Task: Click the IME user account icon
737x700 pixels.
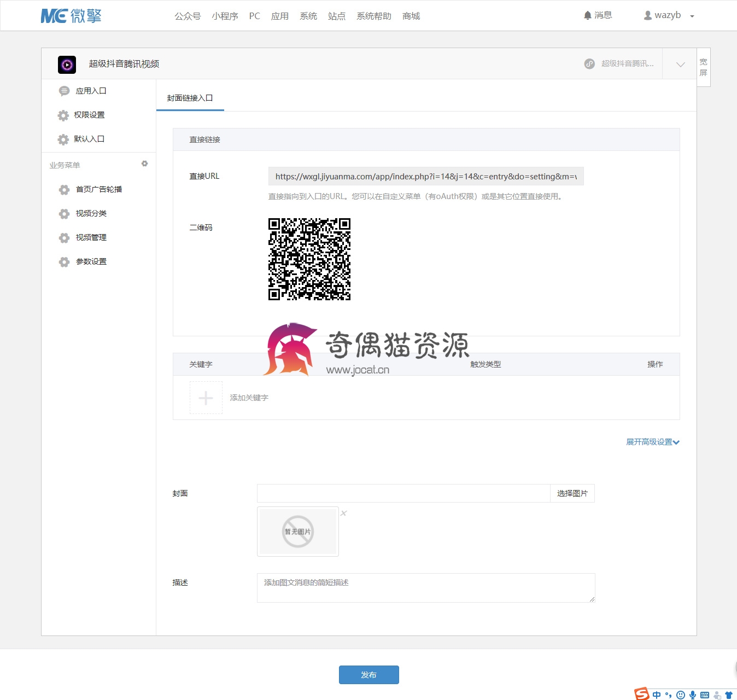Action: 717,695
